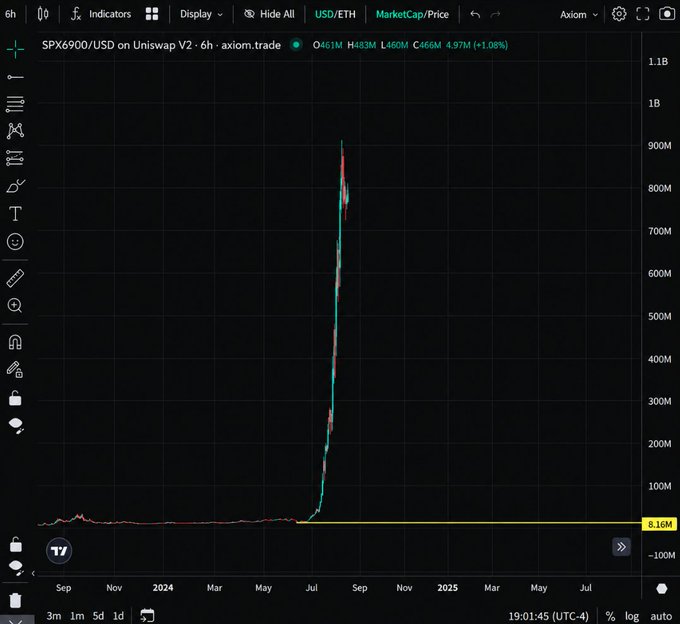Select the 3m date range
The width and height of the screenshot is (680, 624).
[x=54, y=616]
